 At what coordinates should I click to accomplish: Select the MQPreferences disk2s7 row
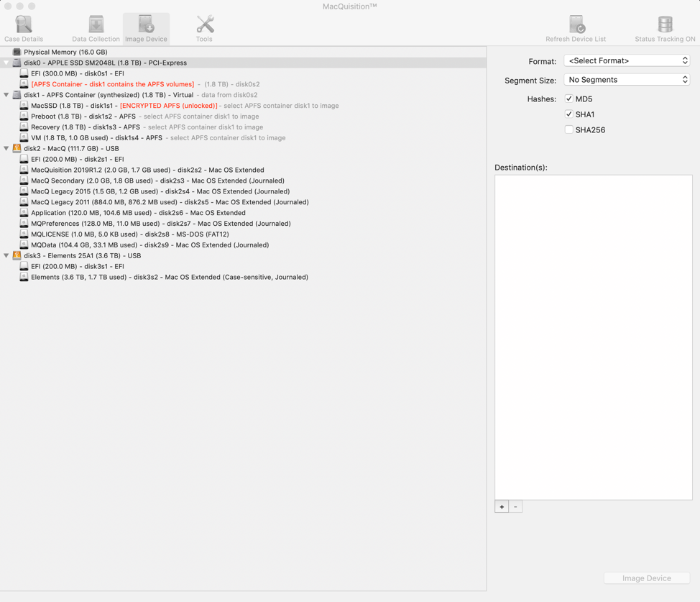pos(244,224)
